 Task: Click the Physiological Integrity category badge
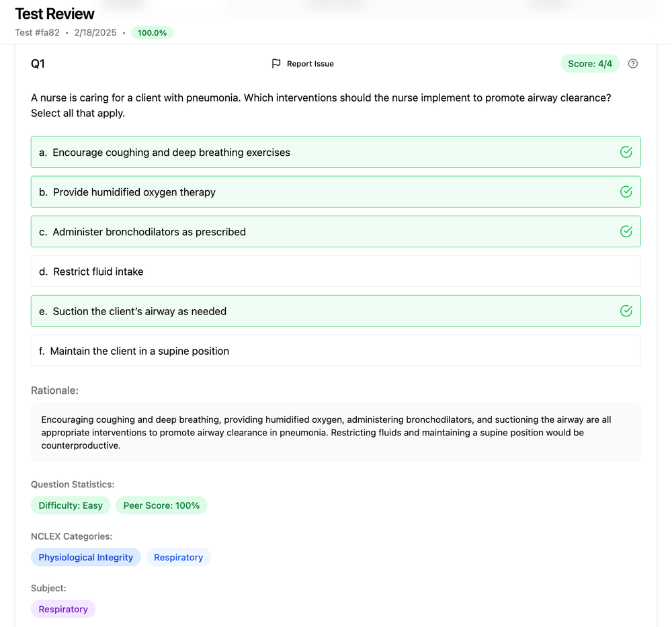coord(85,556)
